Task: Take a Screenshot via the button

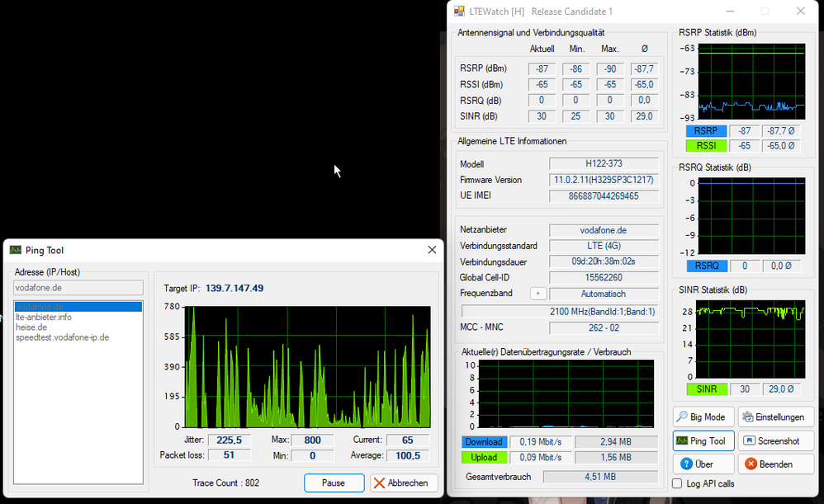Action: click(775, 441)
